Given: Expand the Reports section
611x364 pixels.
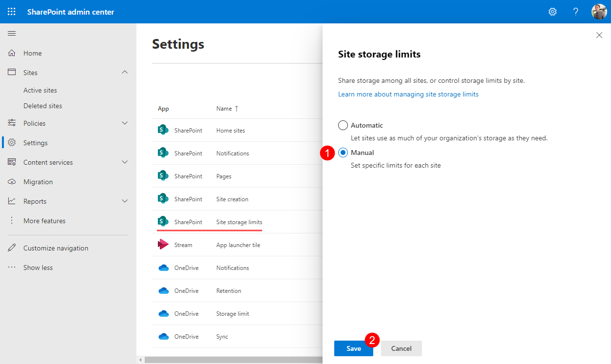Looking at the screenshot, I should [x=125, y=201].
